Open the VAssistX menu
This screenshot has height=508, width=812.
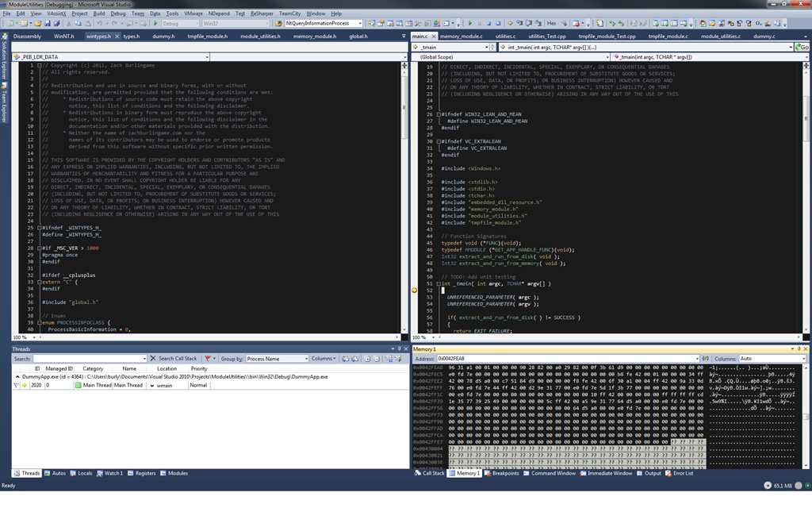tap(56, 13)
